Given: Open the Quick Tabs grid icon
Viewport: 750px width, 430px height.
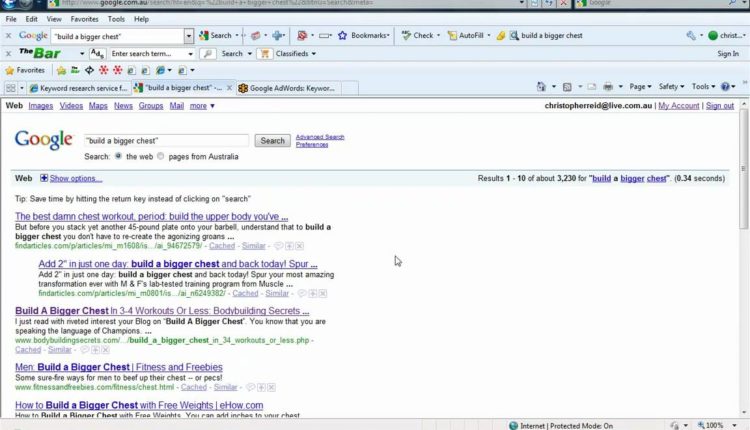Looking at the screenshot, I should 11,88.
